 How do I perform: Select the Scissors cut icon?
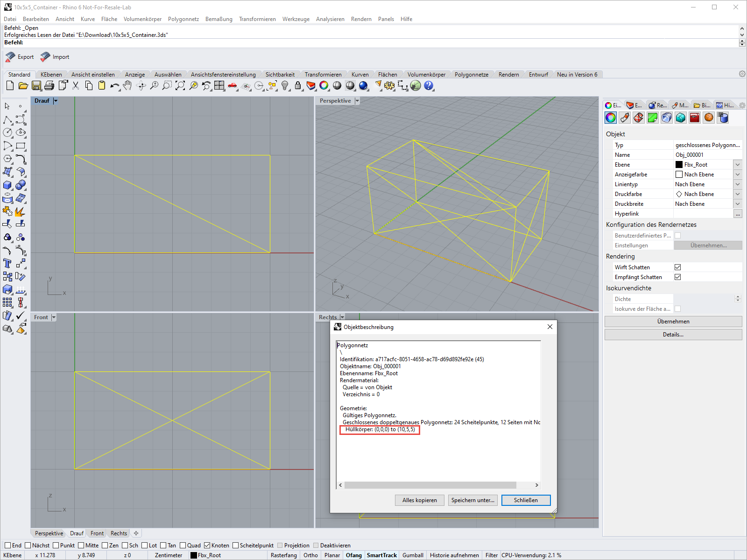pos(75,86)
